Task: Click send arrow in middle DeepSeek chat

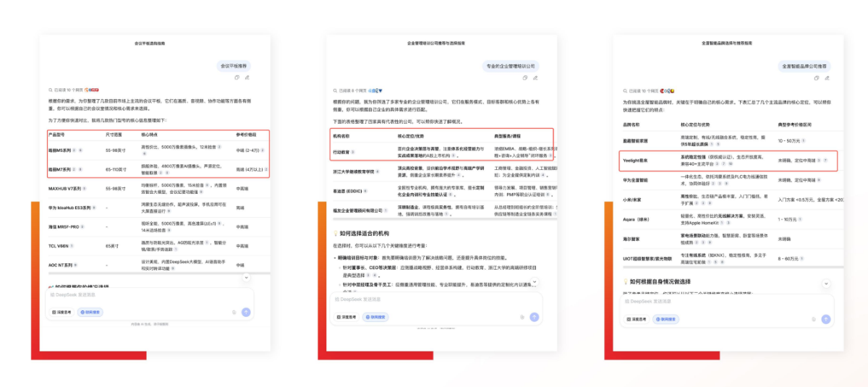Action: (534, 317)
